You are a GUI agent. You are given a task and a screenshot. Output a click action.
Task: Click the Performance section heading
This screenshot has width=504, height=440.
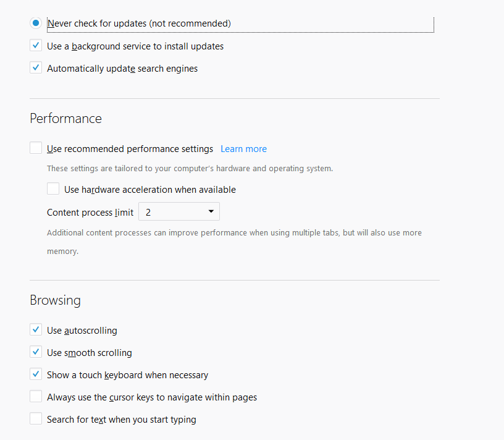point(65,119)
